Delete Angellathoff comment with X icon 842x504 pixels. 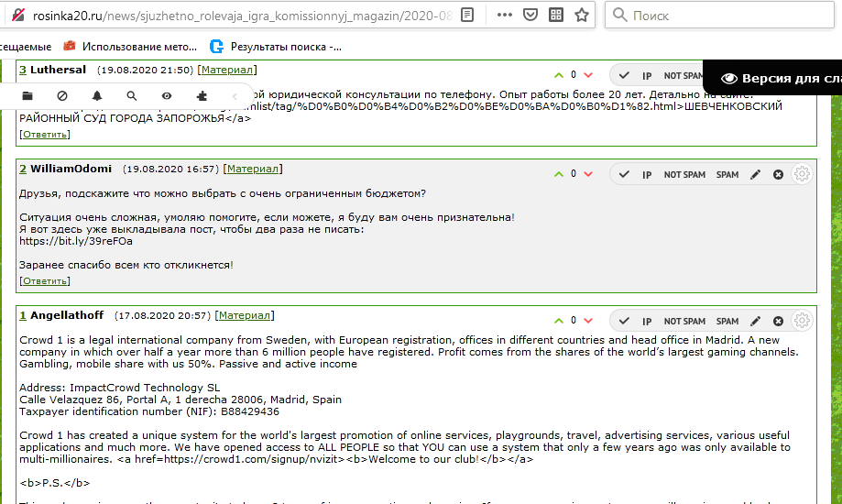[x=778, y=322]
